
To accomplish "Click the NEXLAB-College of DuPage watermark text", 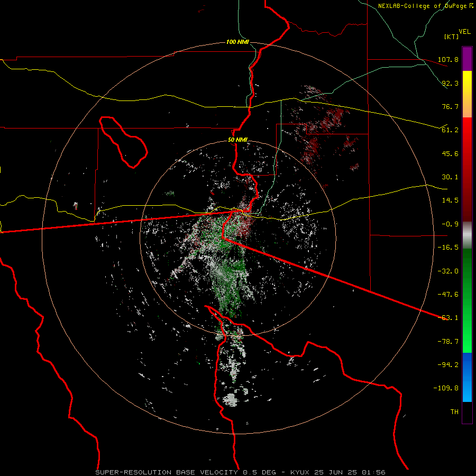I will (425, 6).
